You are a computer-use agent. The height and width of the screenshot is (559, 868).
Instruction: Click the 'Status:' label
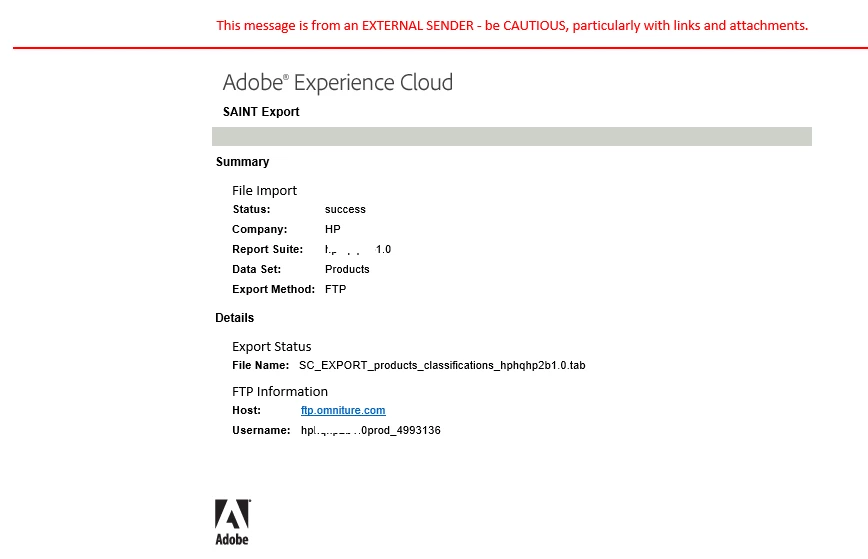[x=251, y=209]
